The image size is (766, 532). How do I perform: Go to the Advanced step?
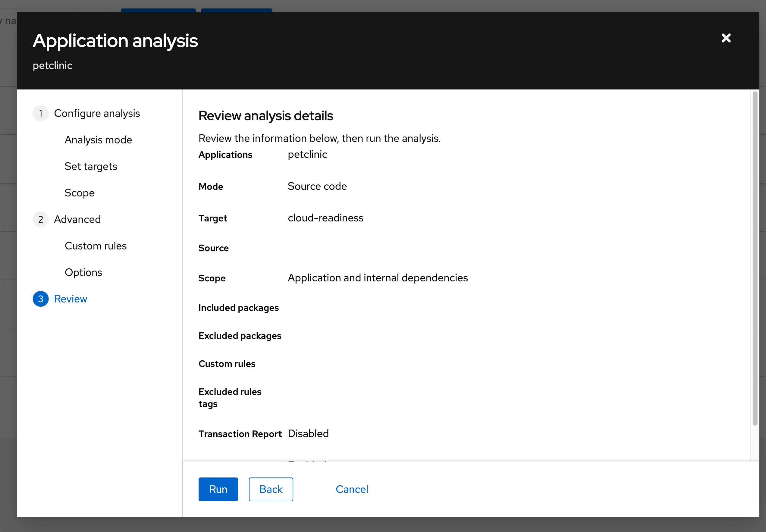click(77, 219)
